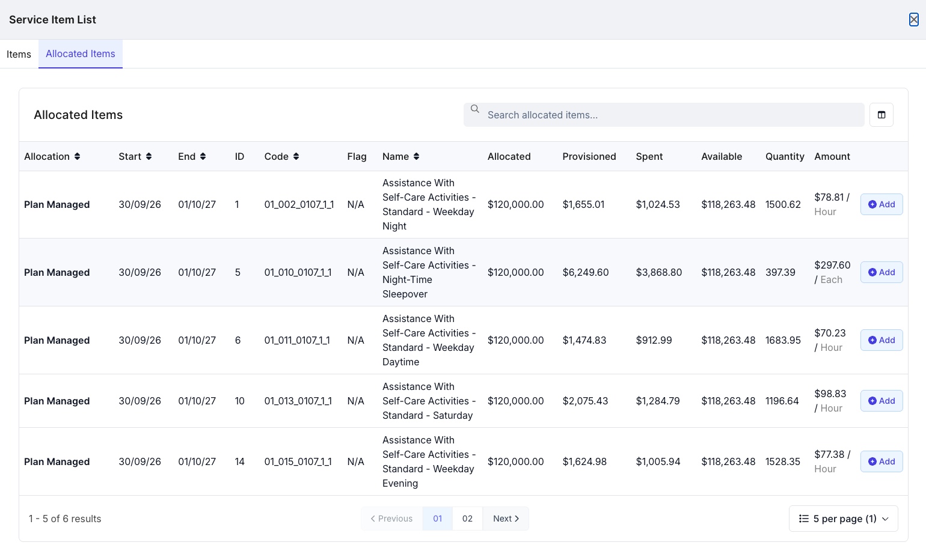The width and height of the screenshot is (926, 560).
Task: Click provisioned value $6,249.60
Action: tap(585, 272)
